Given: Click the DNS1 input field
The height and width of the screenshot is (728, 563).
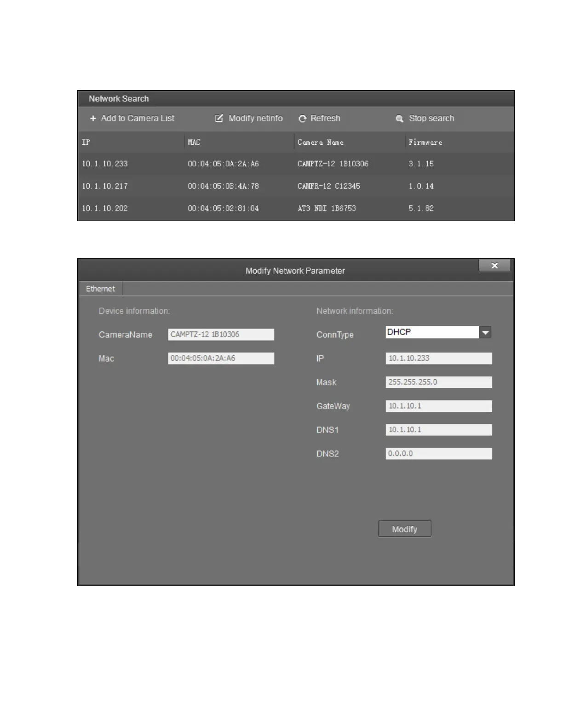Looking at the screenshot, I should tap(439, 430).
